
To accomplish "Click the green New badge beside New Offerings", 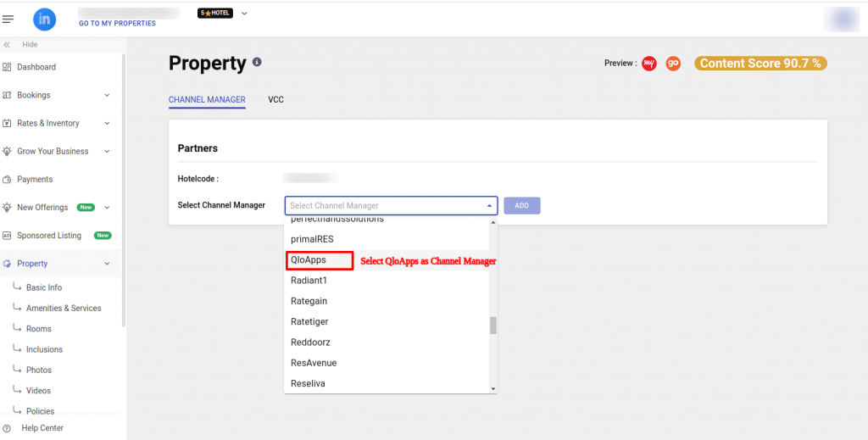I will (86, 208).
